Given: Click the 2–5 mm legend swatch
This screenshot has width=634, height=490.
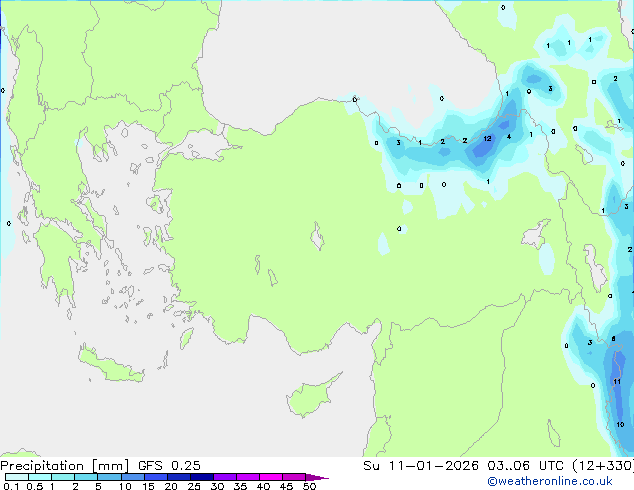Looking at the screenshot, I should click(86, 477).
